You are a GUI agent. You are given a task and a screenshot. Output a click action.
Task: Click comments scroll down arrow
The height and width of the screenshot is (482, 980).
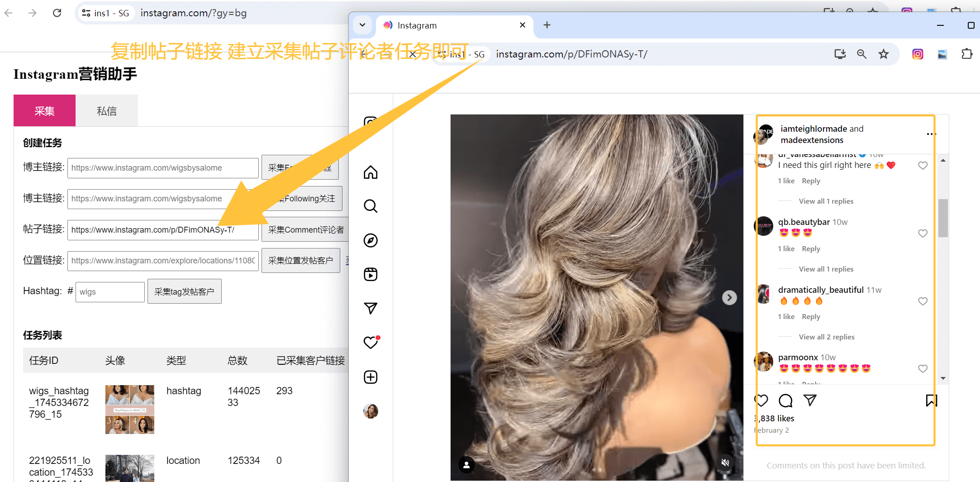click(x=943, y=378)
